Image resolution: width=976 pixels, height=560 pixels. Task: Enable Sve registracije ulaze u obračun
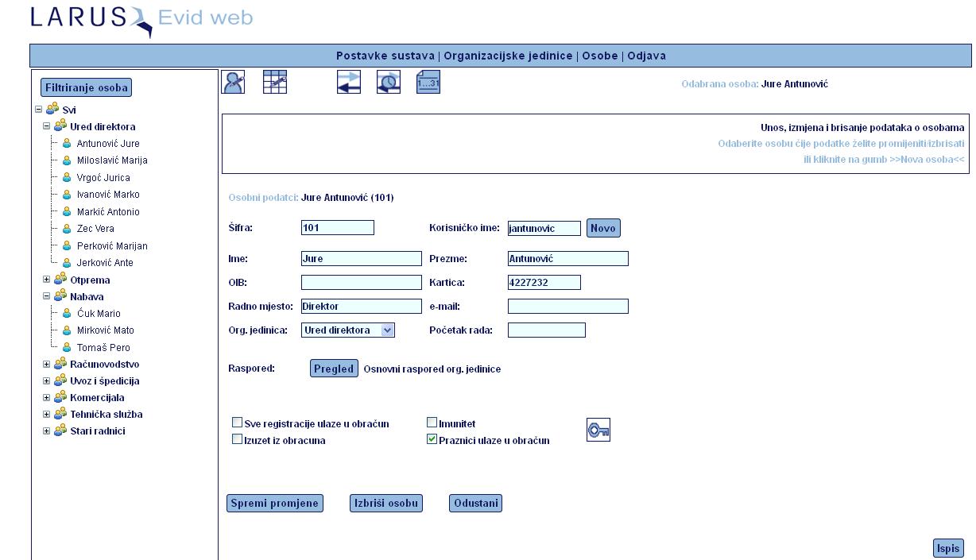(237, 423)
